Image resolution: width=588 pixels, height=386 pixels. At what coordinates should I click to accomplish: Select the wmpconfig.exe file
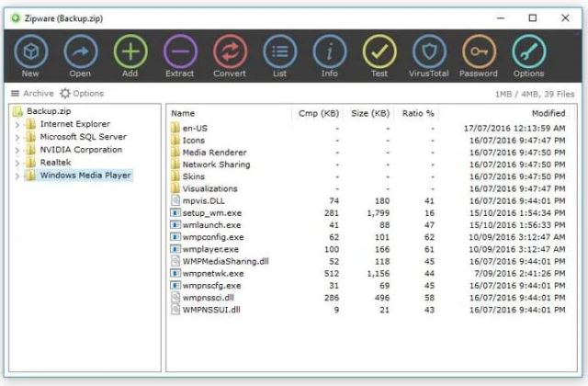click(x=368, y=237)
